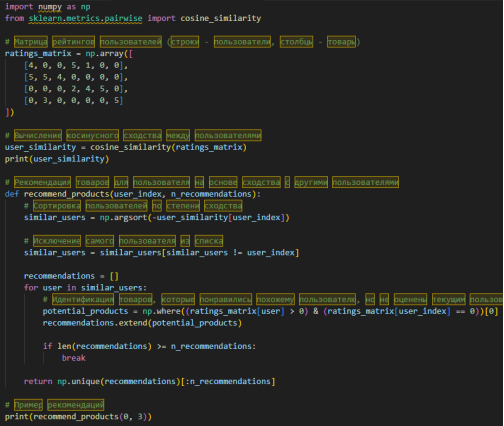Click the comment word 'другими'

311,182
